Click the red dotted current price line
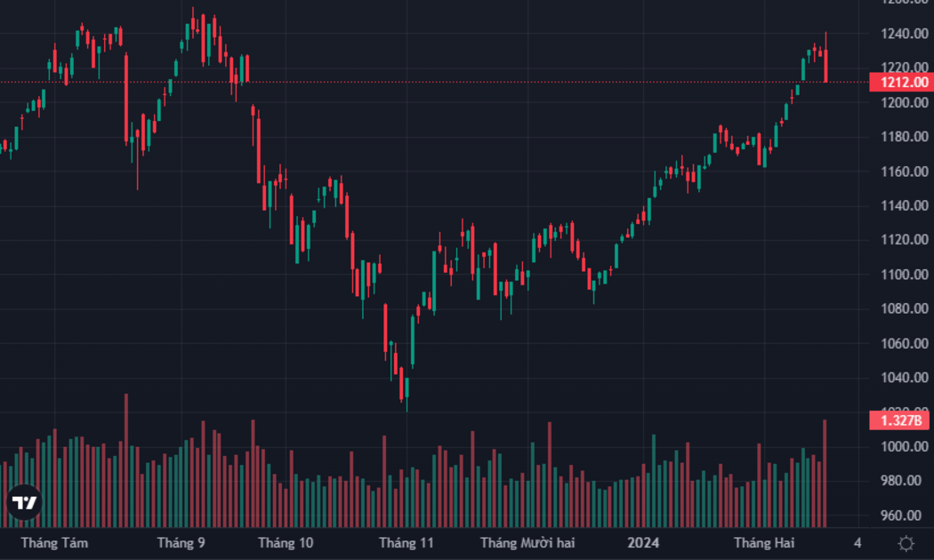The height and width of the screenshot is (560, 934). click(x=435, y=82)
